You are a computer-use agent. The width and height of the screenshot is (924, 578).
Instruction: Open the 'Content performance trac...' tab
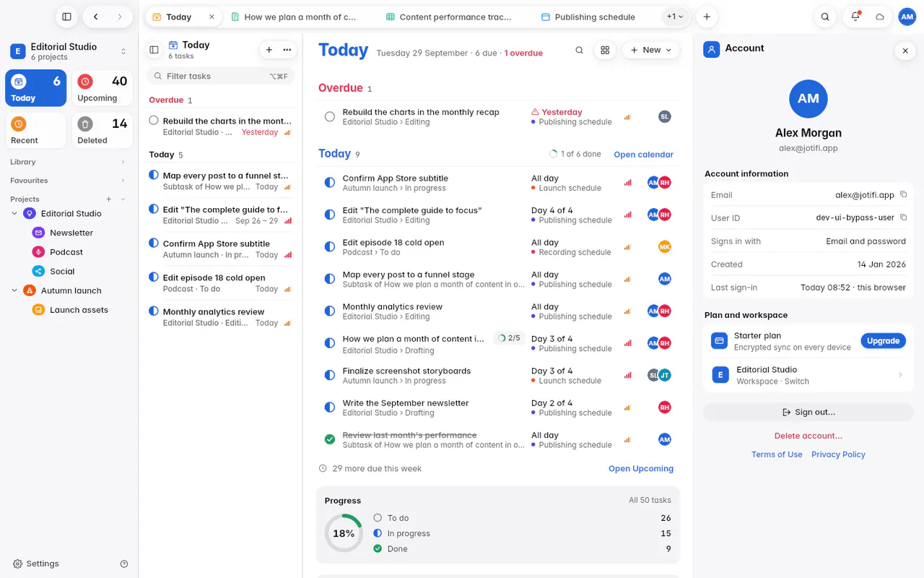tap(448, 17)
